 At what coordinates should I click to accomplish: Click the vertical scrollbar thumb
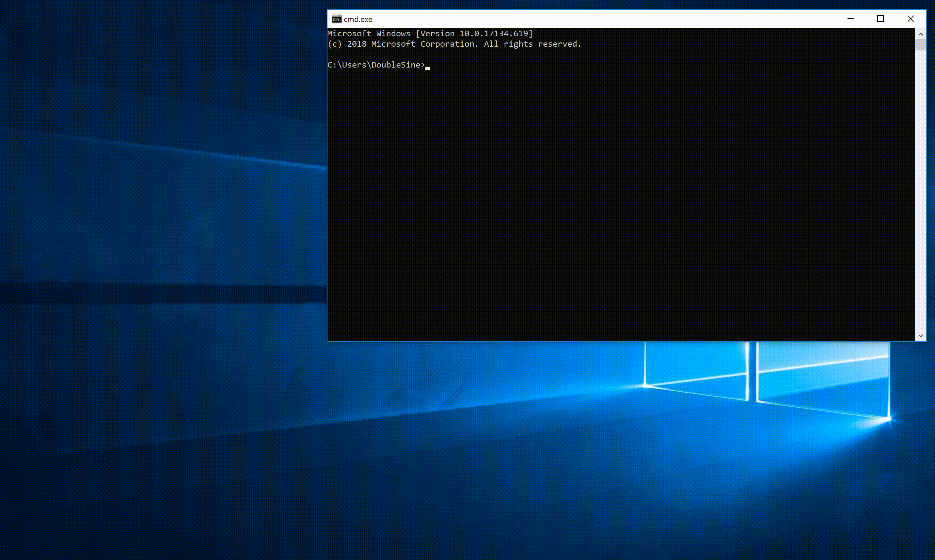(920, 44)
